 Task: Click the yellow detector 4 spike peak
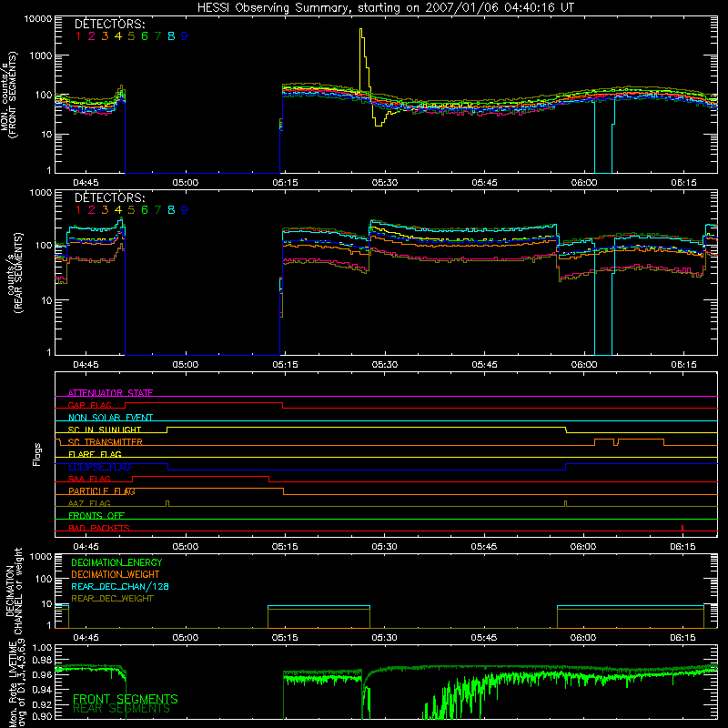point(361,30)
